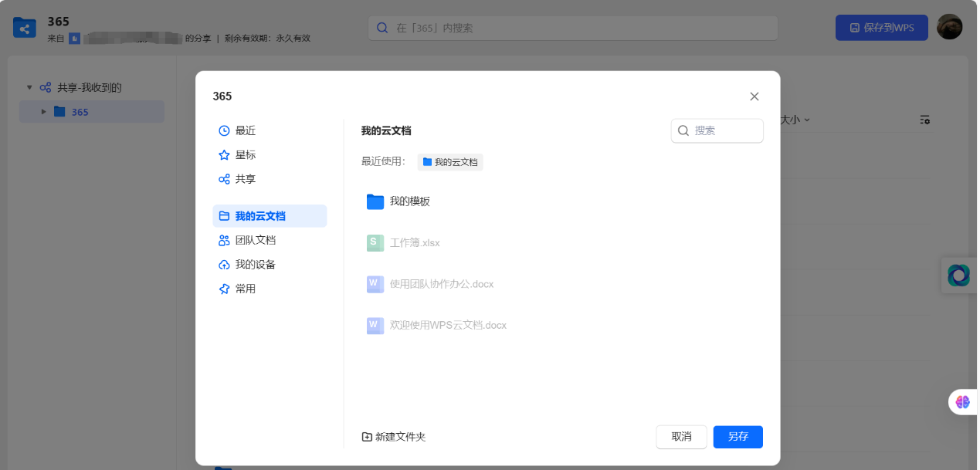This screenshot has width=980, height=470.
Task: Collapse the 共享-我收到的 tree node
Action: (29, 88)
